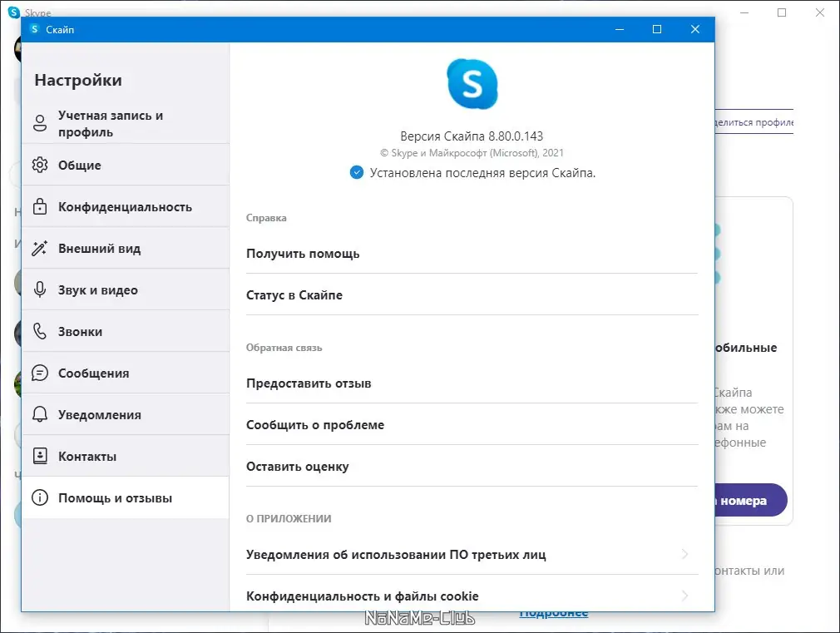The height and width of the screenshot is (633, 840).
Task: Open Сообщения settings
Action: coord(126,373)
